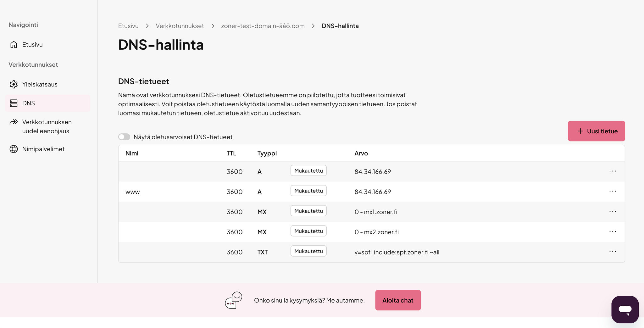Click the Arvo column header
This screenshot has height=328, width=644.
pyautogui.click(x=361, y=153)
